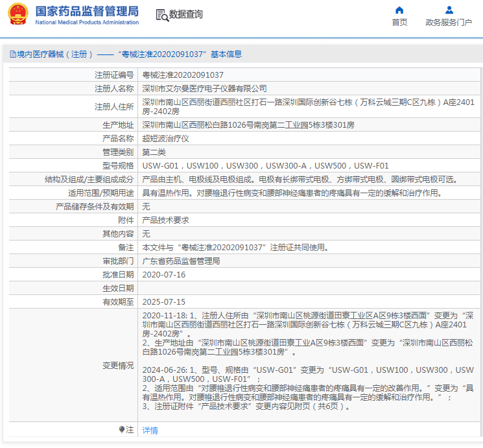The image size is (483, 448).
Task: Click registration number value 粤械注准20202091037
Action: [x=183, y=75]
